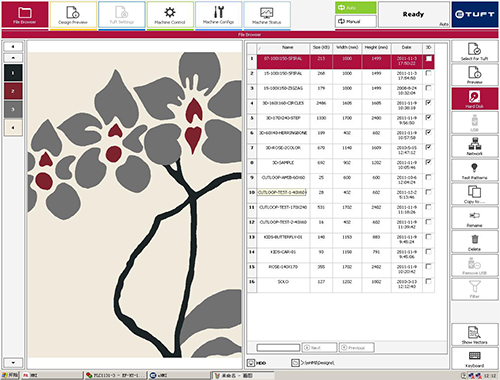This screenshot has width=500, height=380.
Task: Open Test Patterns
Action: point(475,170)
